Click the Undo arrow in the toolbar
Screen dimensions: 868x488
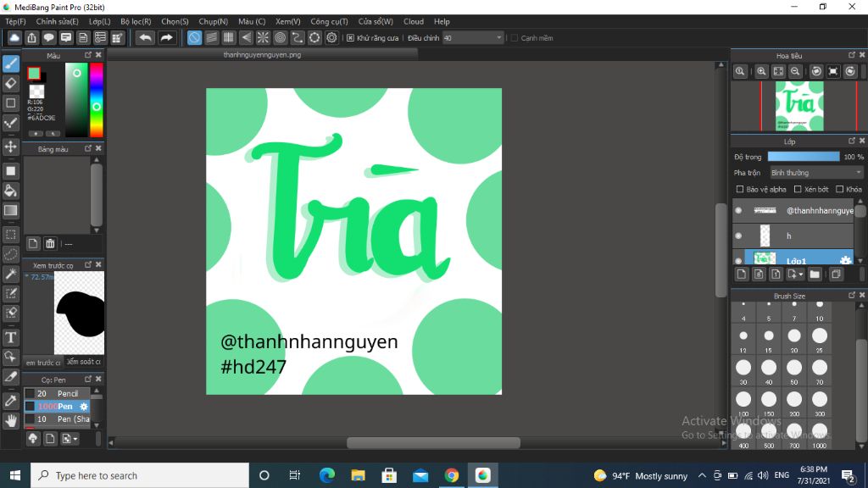click(x=145, y=37)
